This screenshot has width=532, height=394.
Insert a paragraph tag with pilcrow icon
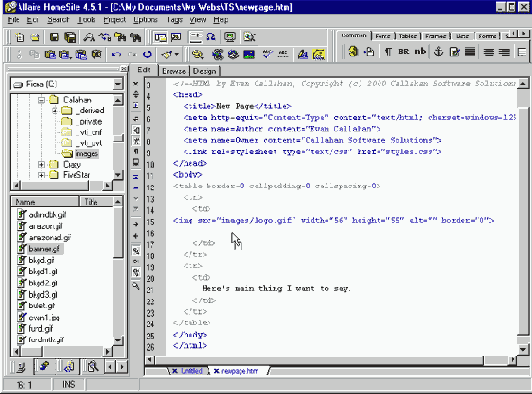pos(388,52)
